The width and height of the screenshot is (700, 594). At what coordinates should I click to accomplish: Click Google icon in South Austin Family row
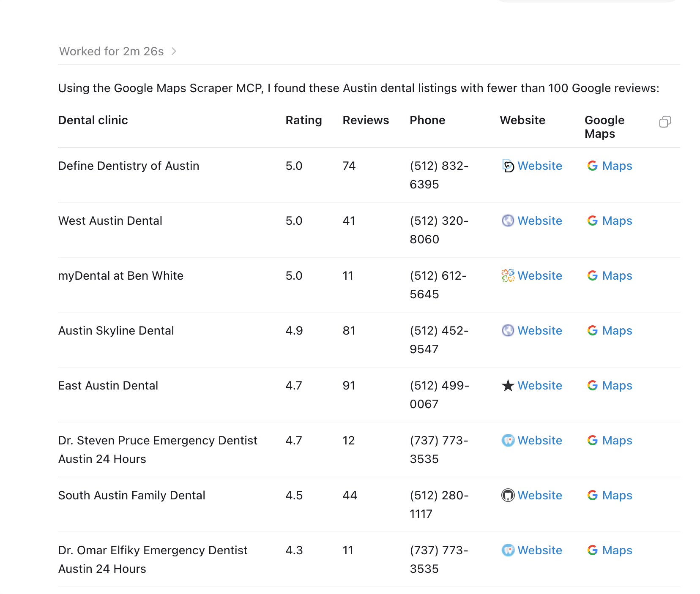593,496
